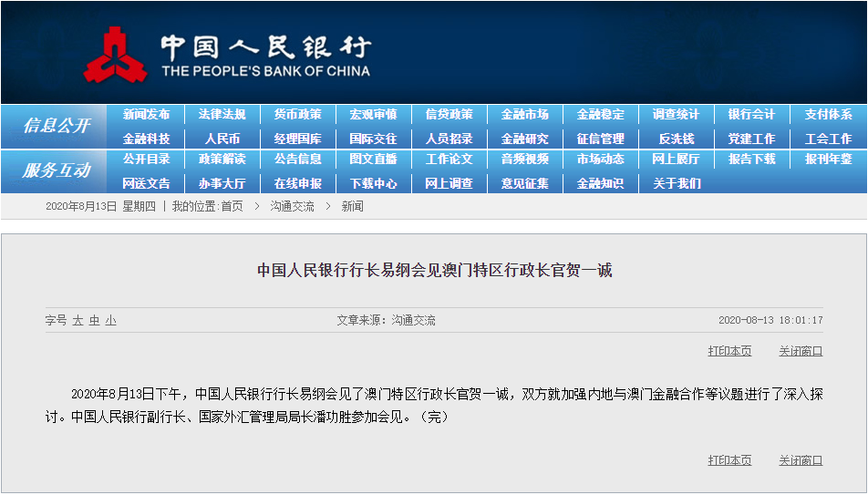868x495 pixels.
Task: Click the People's Bank of China logo
Action: [116, 55]
